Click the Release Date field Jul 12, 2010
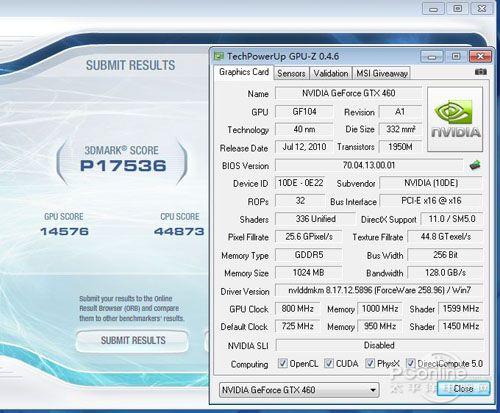500x413 pixels. (x=304, y=147)
